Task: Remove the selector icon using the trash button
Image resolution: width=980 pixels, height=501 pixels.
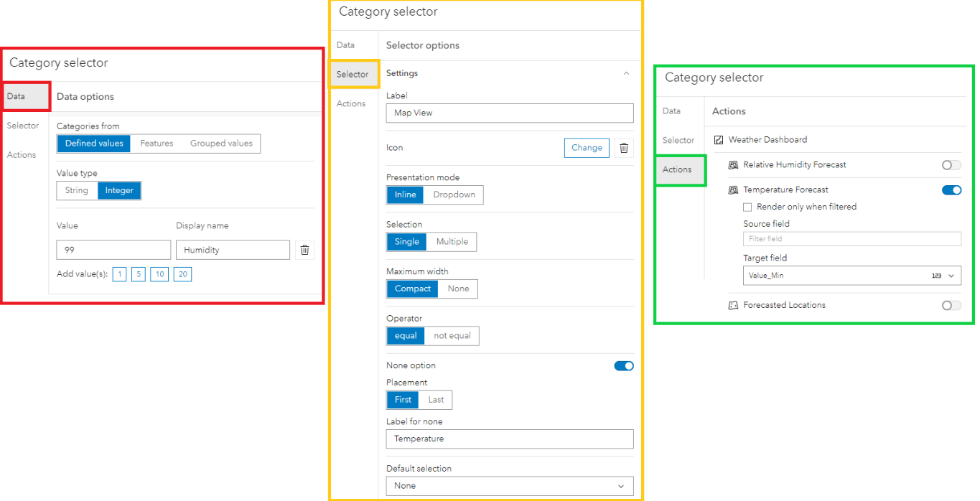Action: point(623,147)
